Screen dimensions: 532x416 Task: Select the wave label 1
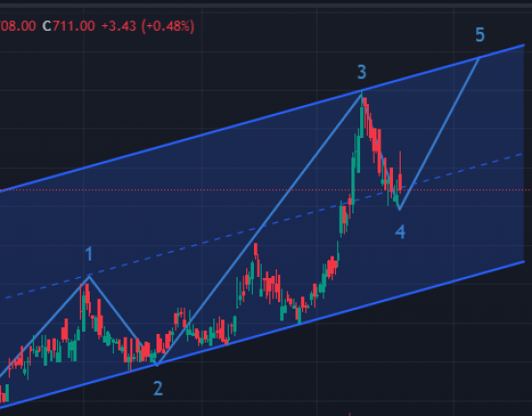pyautogui.click(x=89, y=254)
